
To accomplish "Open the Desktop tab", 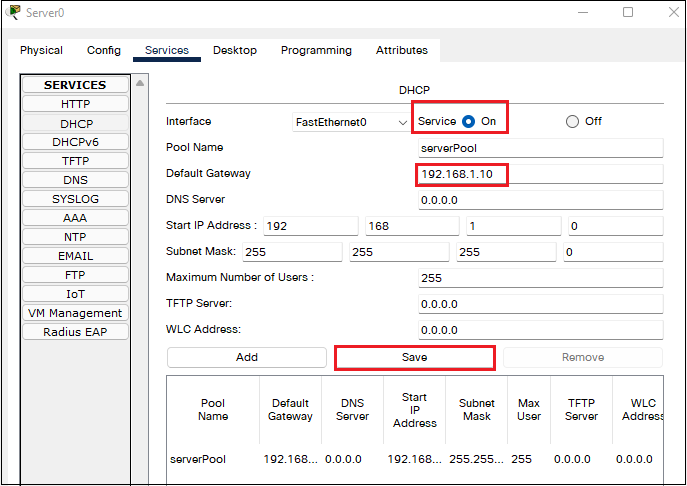I will [235, 50].
